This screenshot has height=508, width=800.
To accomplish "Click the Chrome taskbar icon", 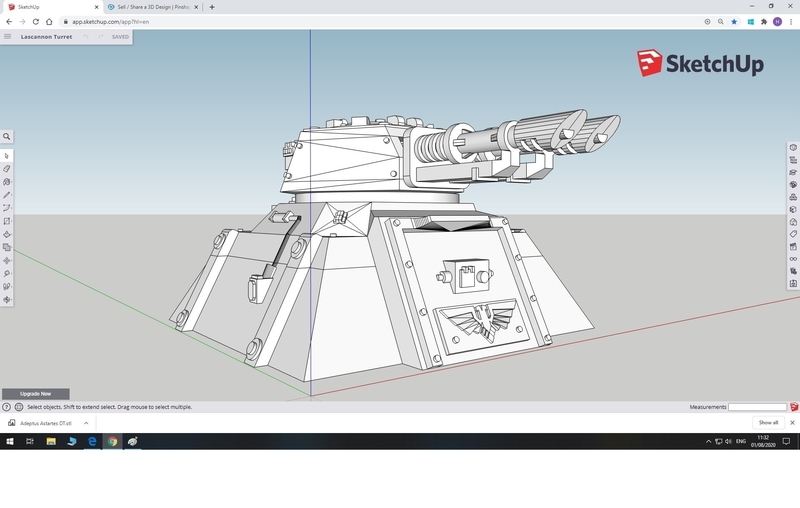I will tap(112, 442).
